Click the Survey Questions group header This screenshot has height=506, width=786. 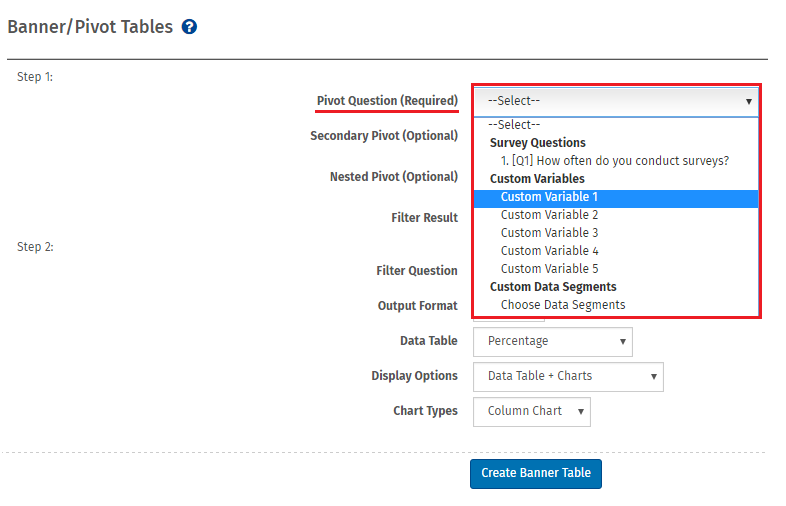click(x=537, y=143)
